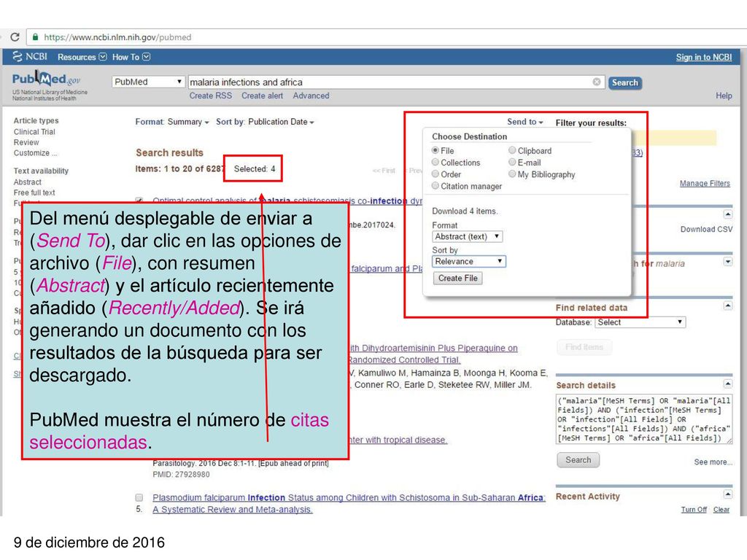Check the box for result number 5

click(139, 497)
